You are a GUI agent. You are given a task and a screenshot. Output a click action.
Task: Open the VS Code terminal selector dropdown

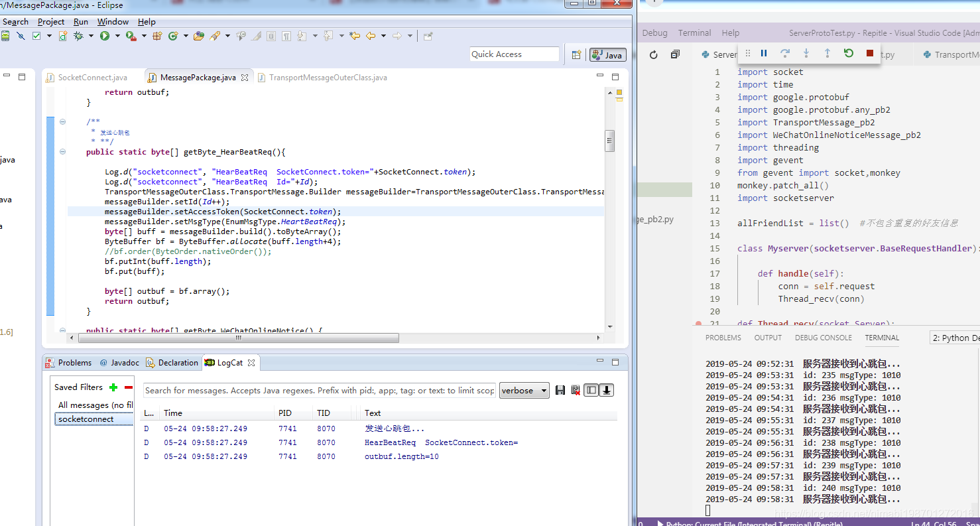(955, 338)
